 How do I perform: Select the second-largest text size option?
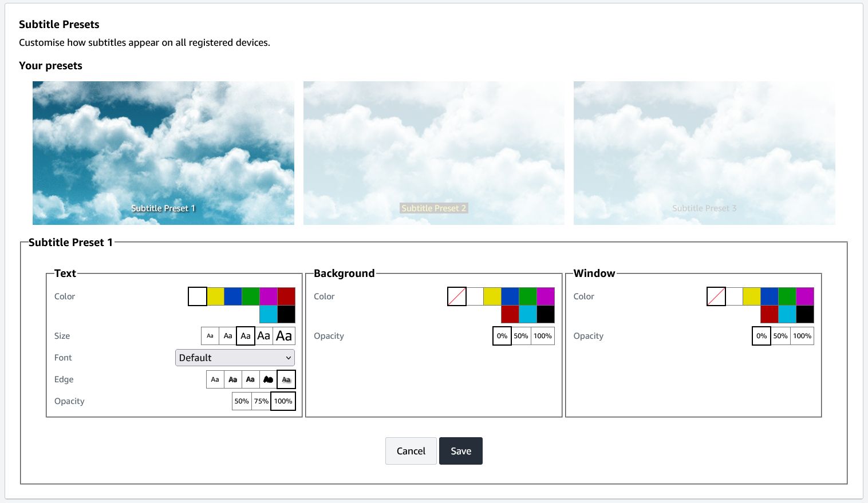tap(263, 336)
